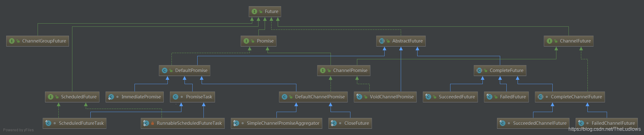Select the Promise label text

(265, 41)
